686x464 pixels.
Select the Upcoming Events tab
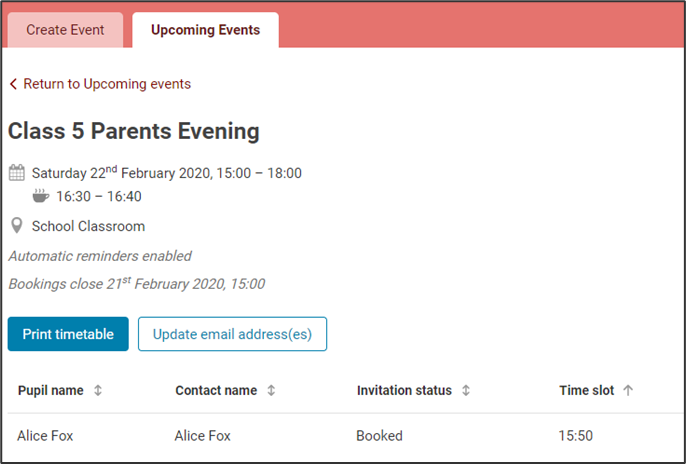[205, 30]
